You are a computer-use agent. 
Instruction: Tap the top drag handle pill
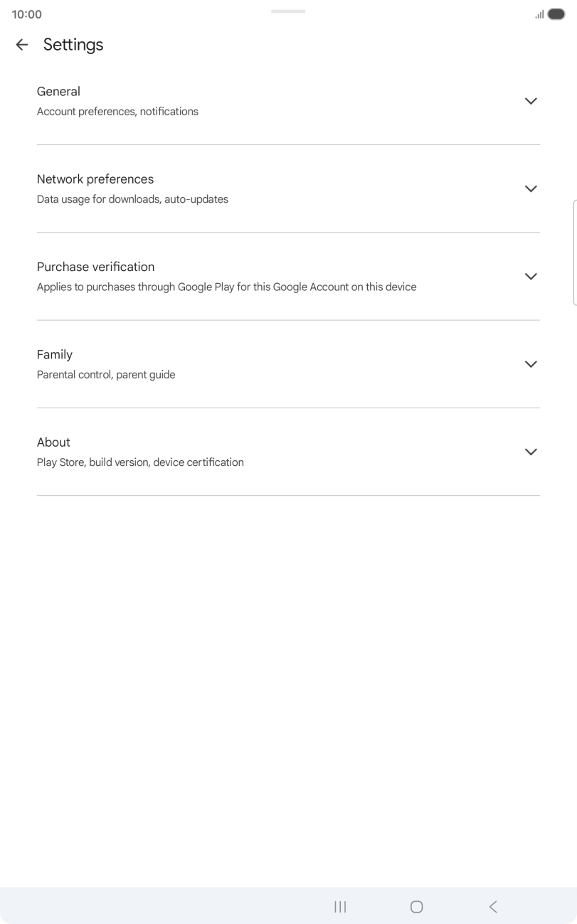tap(288, 11)
